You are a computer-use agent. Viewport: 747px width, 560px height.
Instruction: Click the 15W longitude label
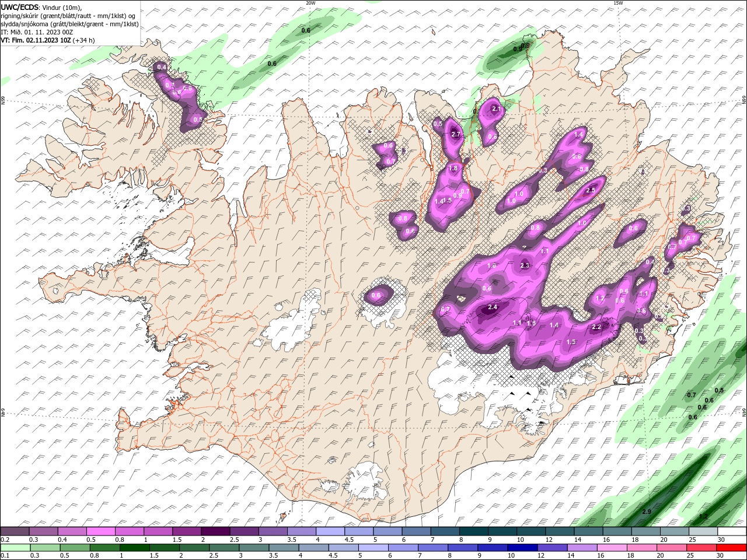tap(618, 3)
